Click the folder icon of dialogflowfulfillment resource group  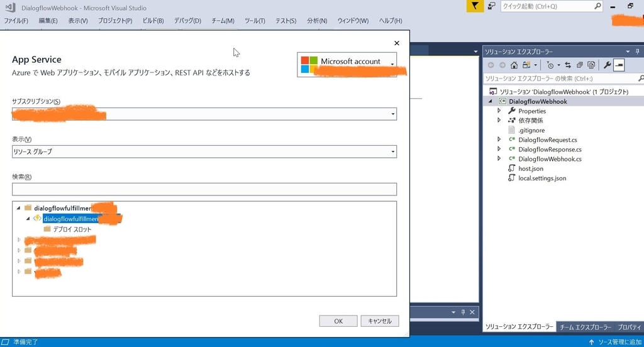pos(28,207)
